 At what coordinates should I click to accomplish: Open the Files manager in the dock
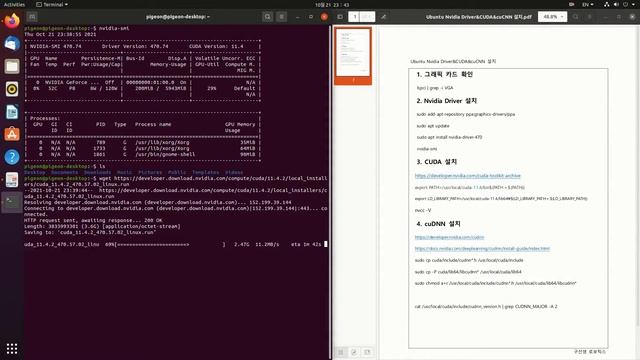(12, 66)
